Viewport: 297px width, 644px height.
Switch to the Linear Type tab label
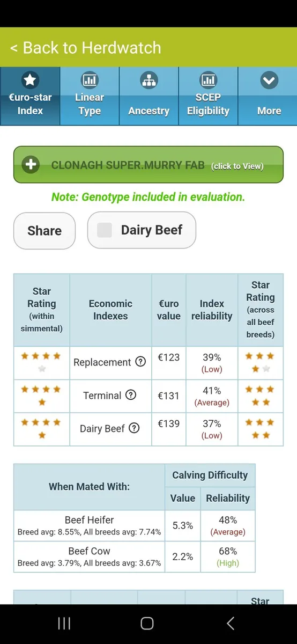[x=90, y=104]
